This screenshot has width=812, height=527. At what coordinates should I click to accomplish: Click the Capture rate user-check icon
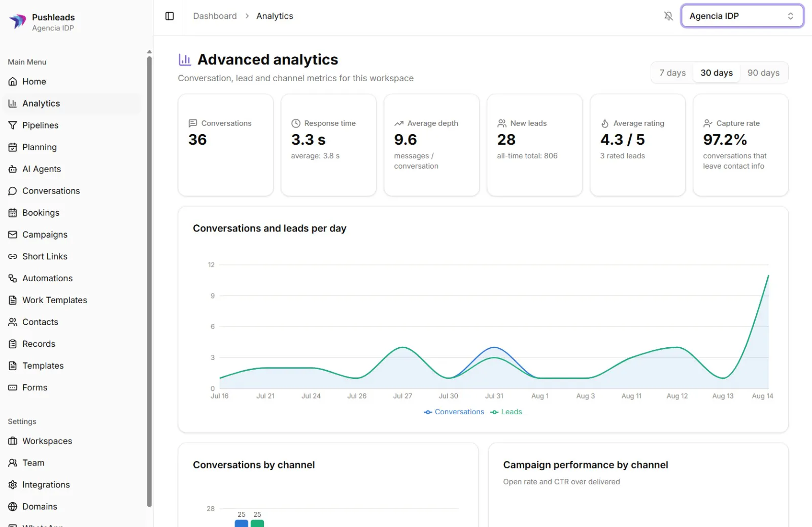coord(708,123)
